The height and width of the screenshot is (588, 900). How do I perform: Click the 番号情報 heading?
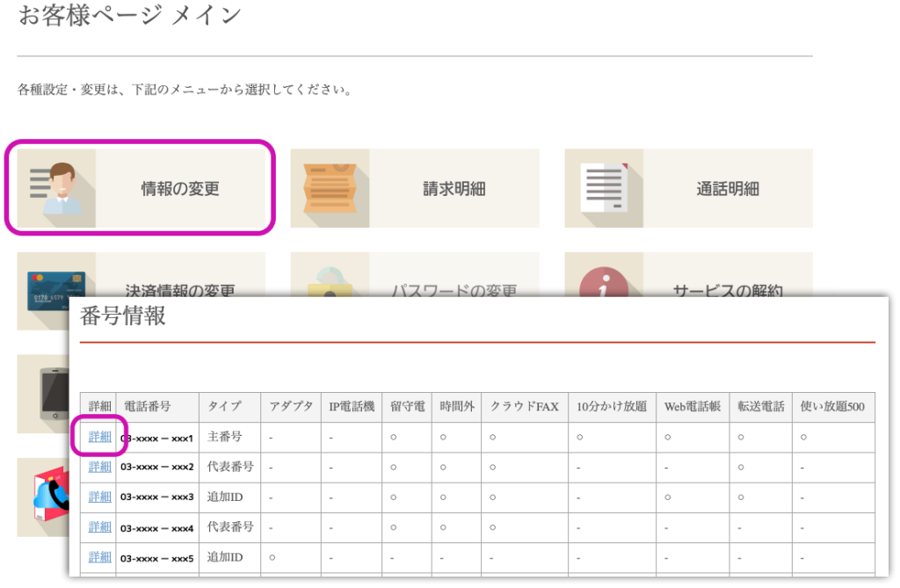[x=122, y=316]
